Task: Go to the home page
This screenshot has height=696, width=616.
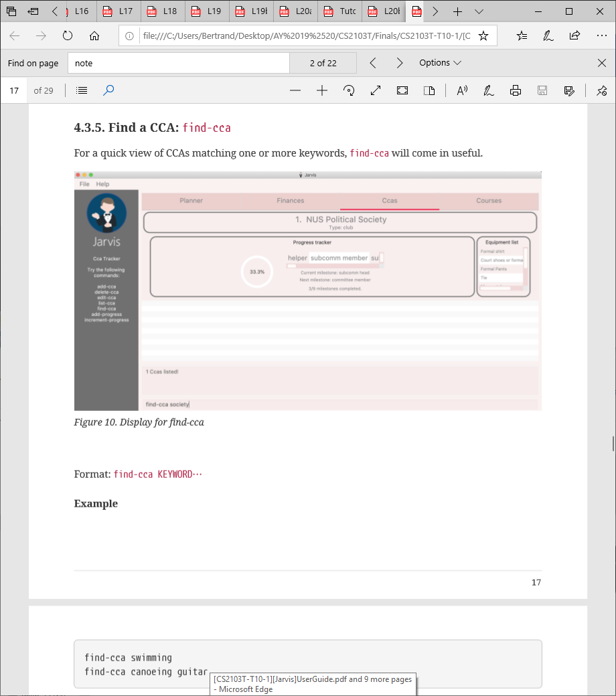Action: point(94,36)
